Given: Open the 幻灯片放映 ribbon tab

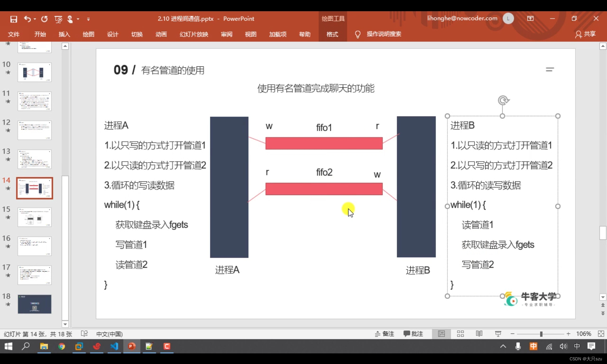Looking at the screenshot, I should tap(194, 34).
